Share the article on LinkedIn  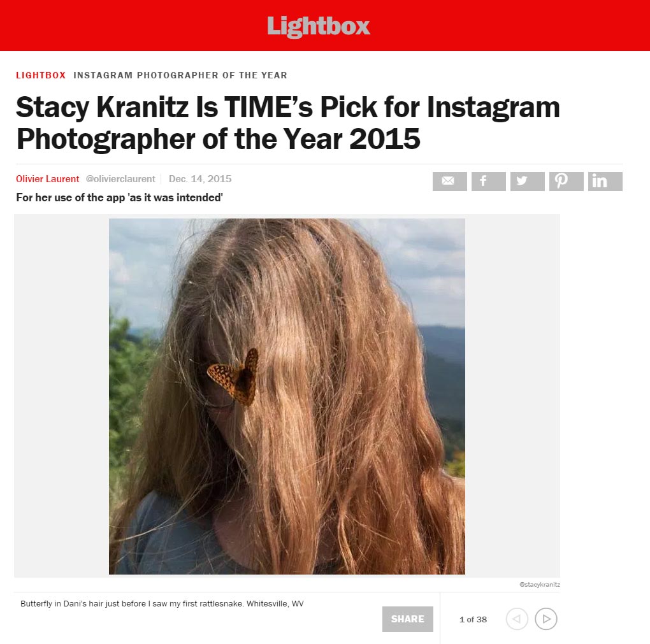(605, 181)
